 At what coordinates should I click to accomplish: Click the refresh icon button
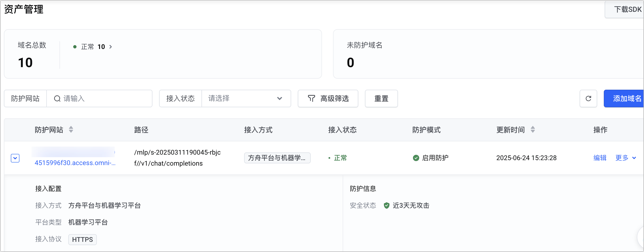[588, 98]
